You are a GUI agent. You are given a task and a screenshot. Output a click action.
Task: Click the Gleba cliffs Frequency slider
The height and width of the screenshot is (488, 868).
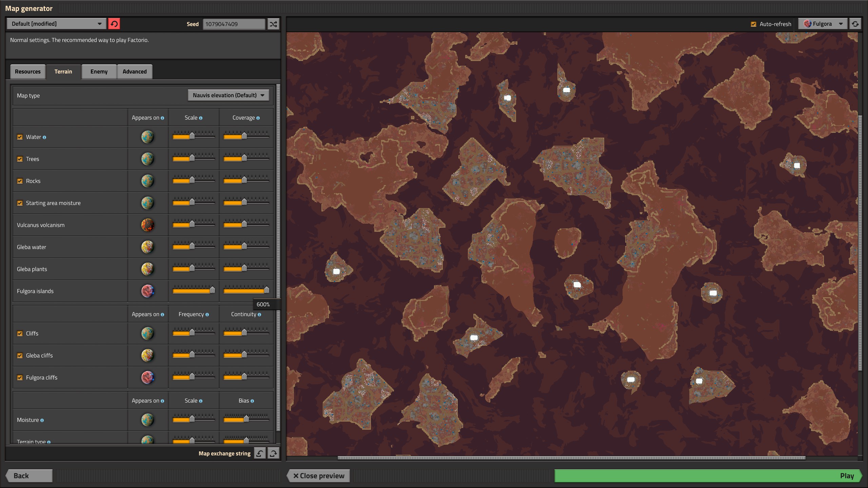(194, 354)
